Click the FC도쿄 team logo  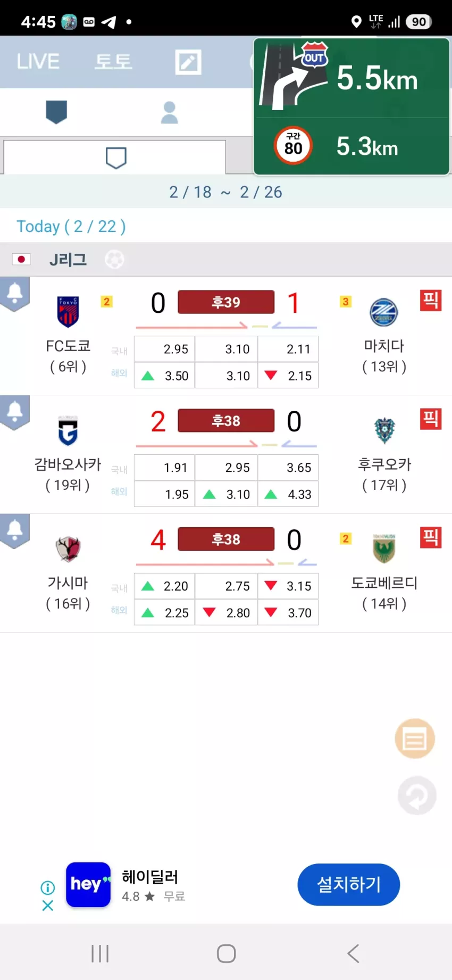[x=68, y=312]
